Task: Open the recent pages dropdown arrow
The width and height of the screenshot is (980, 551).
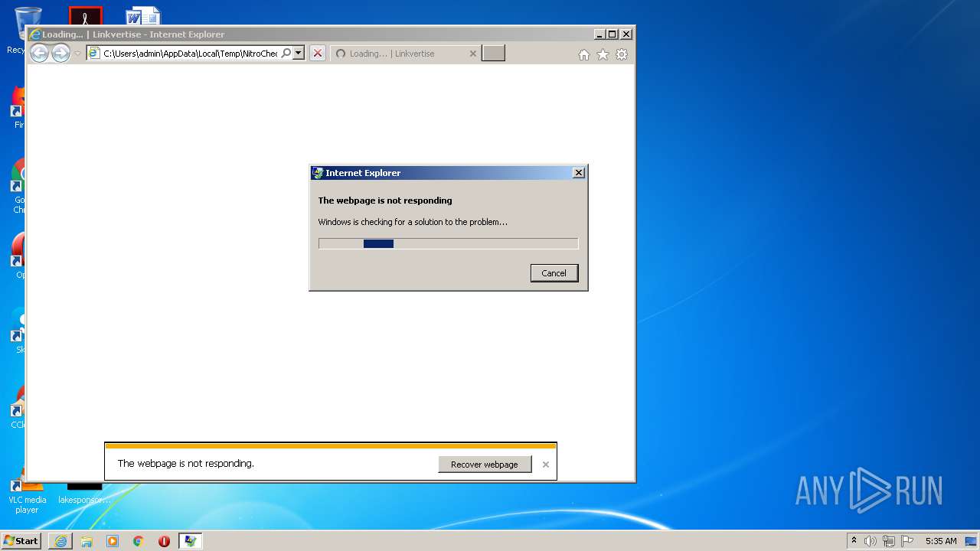Action: pyautogui.click(x=77, y=54)
